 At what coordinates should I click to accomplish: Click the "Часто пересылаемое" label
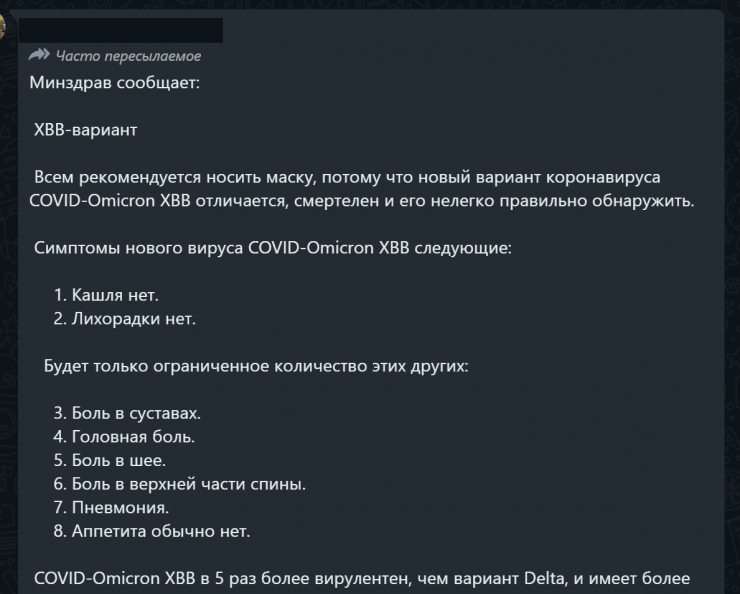tap(128, 56)
